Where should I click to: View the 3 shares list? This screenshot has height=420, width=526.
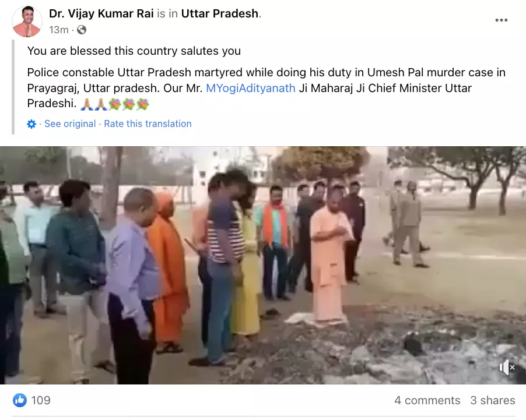tap(492, 400)
